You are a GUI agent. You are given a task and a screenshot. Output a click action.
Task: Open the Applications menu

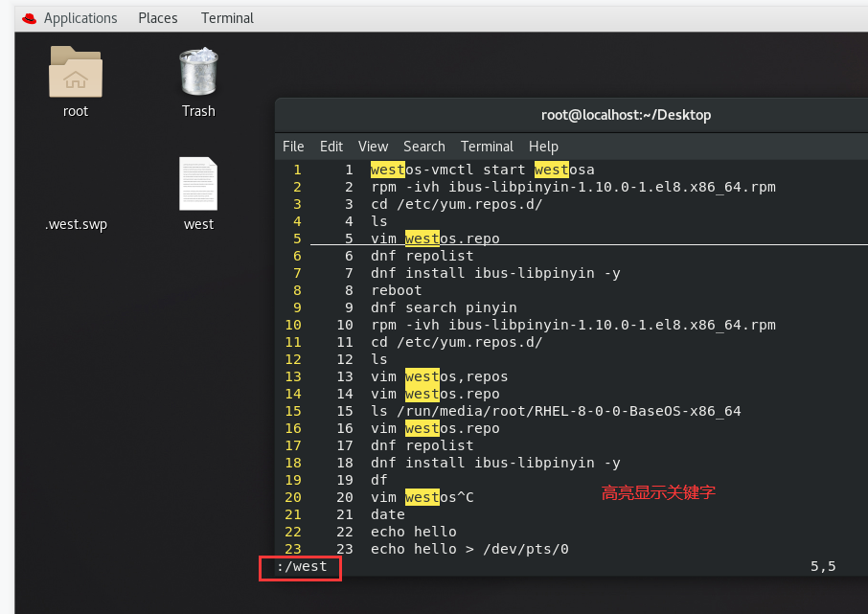(x=80, y=17)
